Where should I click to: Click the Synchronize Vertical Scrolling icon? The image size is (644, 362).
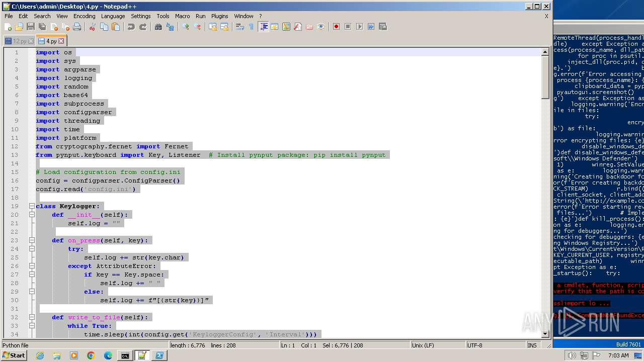(x=213, y=27)
